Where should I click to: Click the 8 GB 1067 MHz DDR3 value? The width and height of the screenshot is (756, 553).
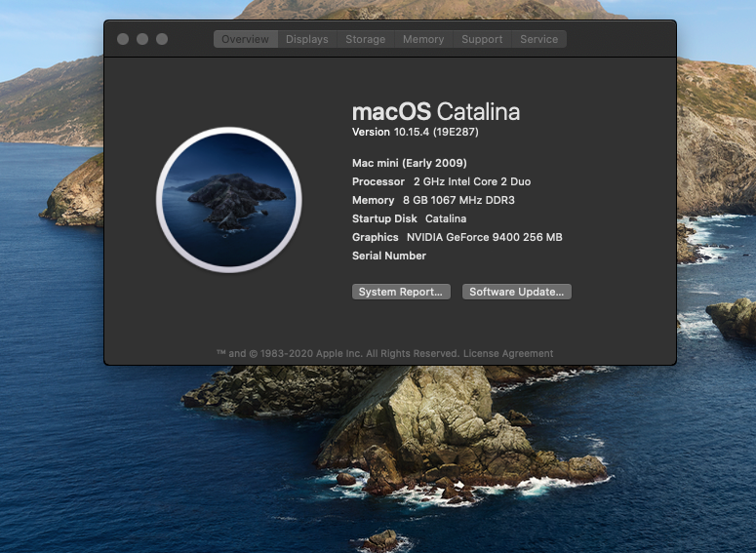458,200
